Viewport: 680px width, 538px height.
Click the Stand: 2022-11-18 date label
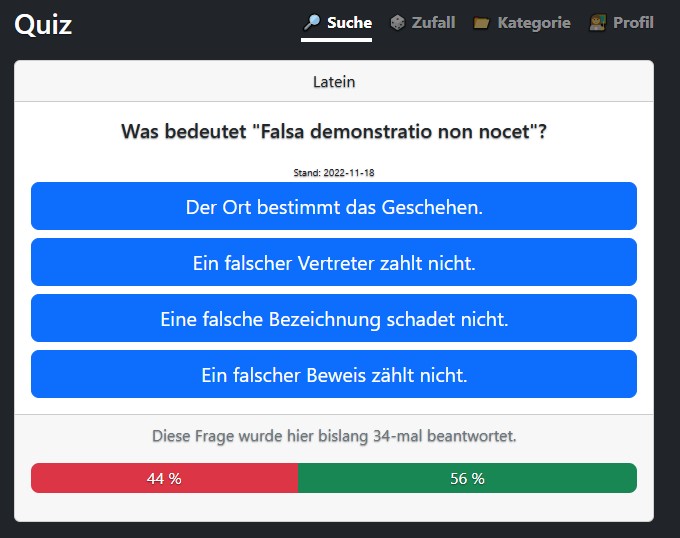coord(334,173)
